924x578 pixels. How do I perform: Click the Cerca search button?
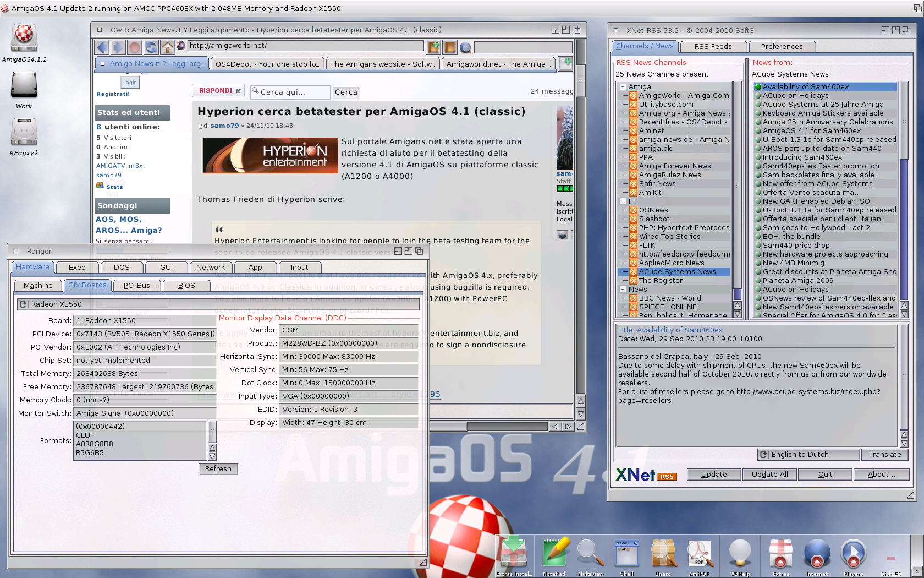click(346, 92)
